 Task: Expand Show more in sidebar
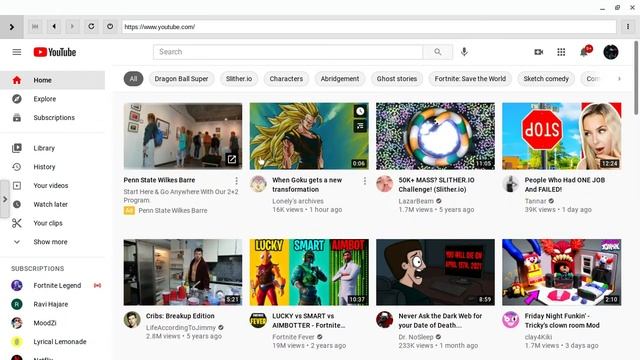coord(52,242)
